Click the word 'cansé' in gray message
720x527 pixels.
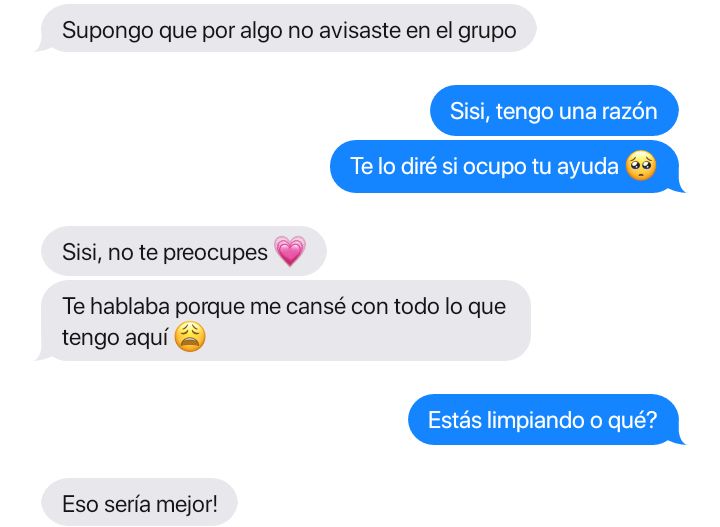(316, 307)
